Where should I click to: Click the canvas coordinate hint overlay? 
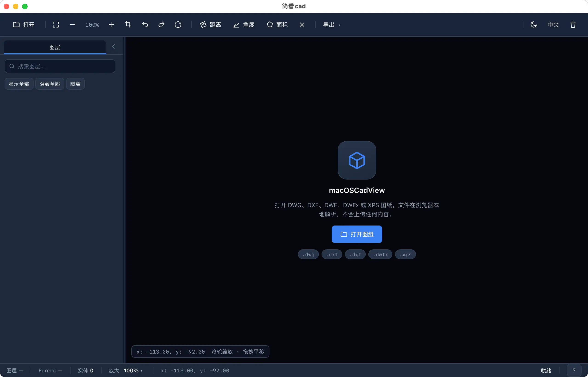[x=200, y=352]
